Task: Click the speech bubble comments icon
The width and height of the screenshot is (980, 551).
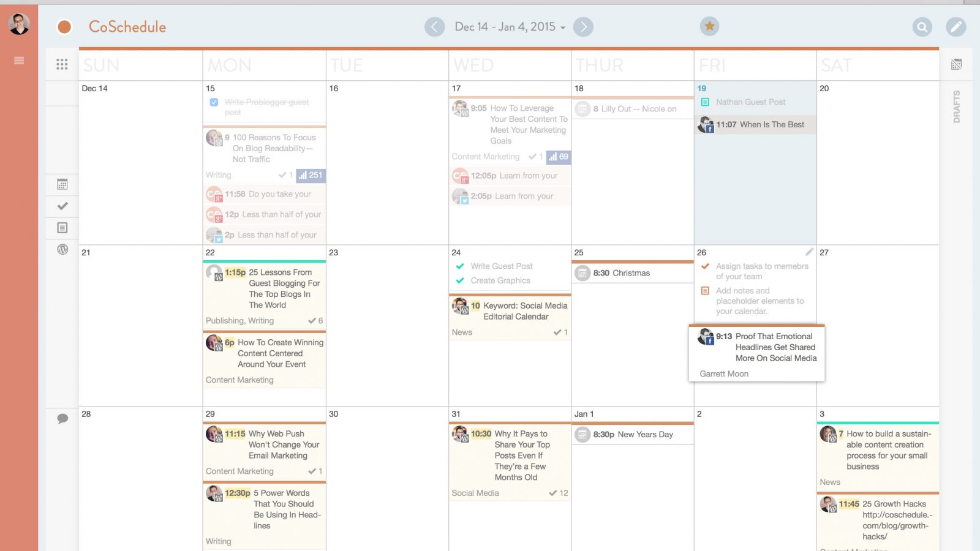Action: (x=62, y=419)
